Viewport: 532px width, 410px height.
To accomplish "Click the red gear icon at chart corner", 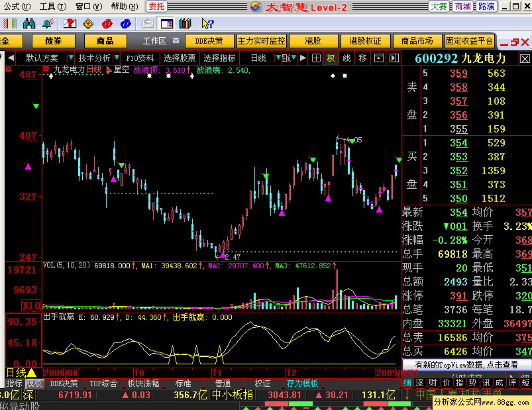I will (x=8, y=70).
